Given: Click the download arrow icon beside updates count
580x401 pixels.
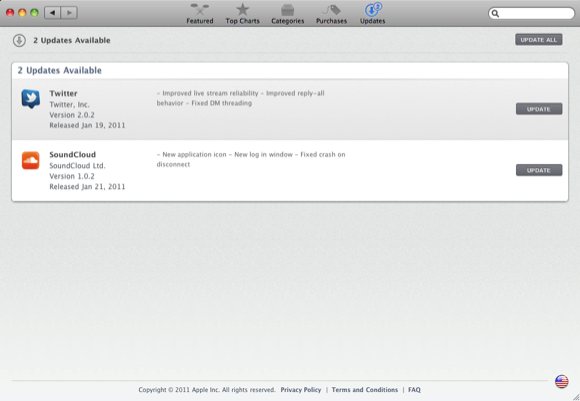Looking at the screenshot, I should click(x=19, y=40).
